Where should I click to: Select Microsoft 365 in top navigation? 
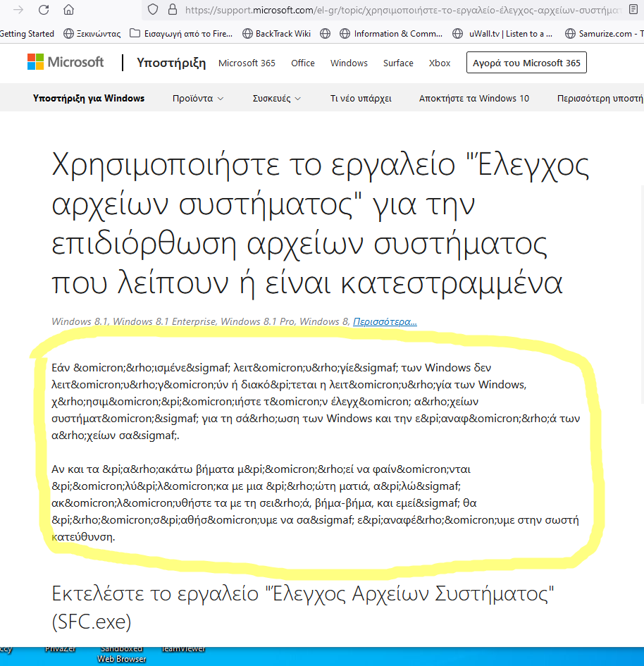247,63
